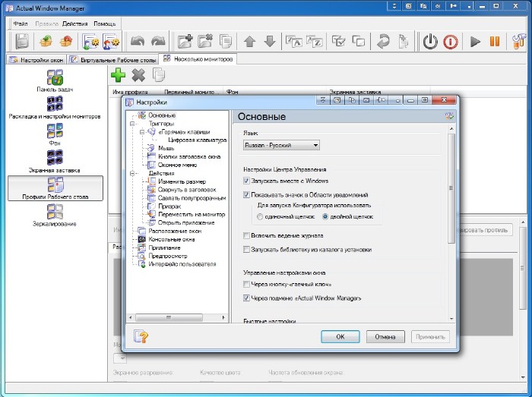The height and width of the screenshot is (397, 532).
Task: Click the move up arrow toolbar icon
Action: tap(249, 42)
